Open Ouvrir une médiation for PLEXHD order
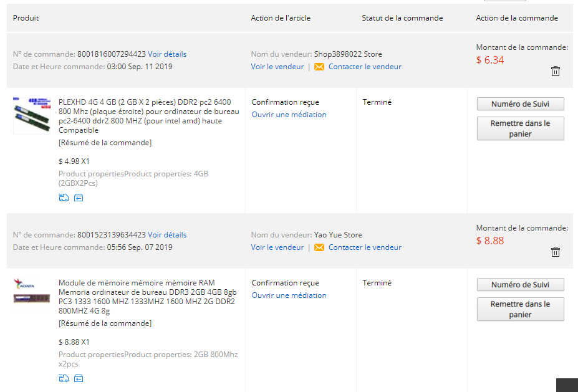The image size is (578, 392). 289,115
